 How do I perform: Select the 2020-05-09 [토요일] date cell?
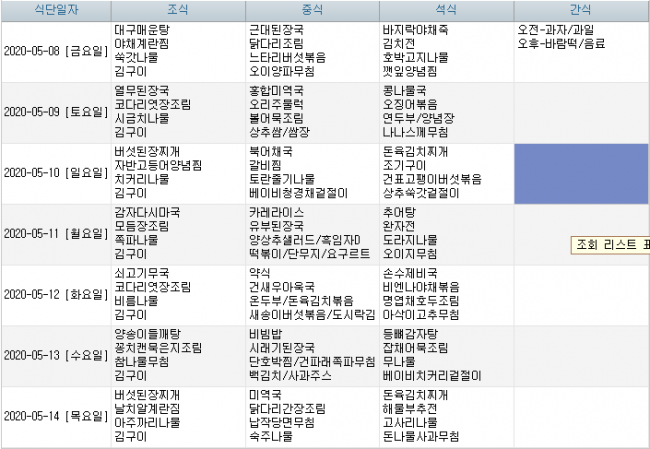pos(56,113)
